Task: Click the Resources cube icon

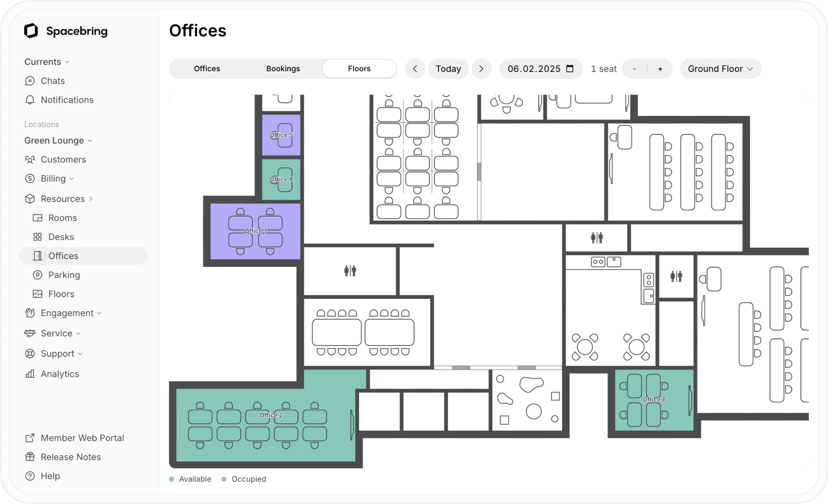Action: click(30, 199)
